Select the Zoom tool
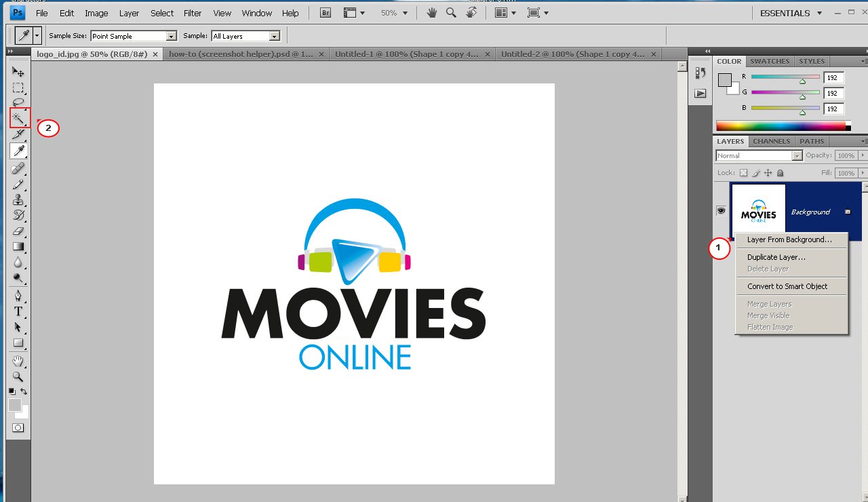This screenshot has width=868, height=502. pyautogui.click(x=18, y=376)
